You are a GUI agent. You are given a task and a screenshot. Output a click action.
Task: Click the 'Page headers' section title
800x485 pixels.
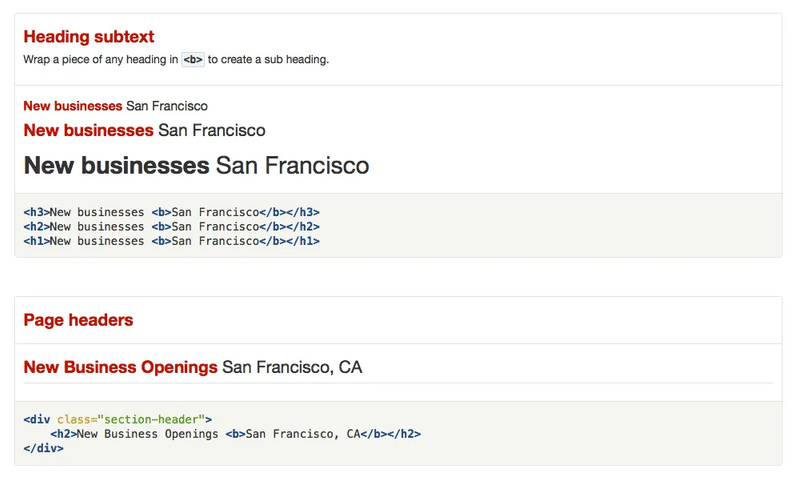pos(78,320)
